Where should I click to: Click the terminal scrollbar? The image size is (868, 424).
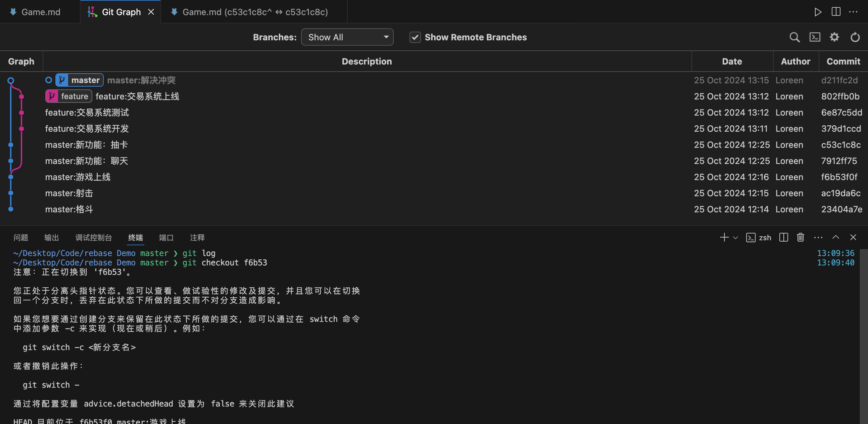[x=864, y=336]
